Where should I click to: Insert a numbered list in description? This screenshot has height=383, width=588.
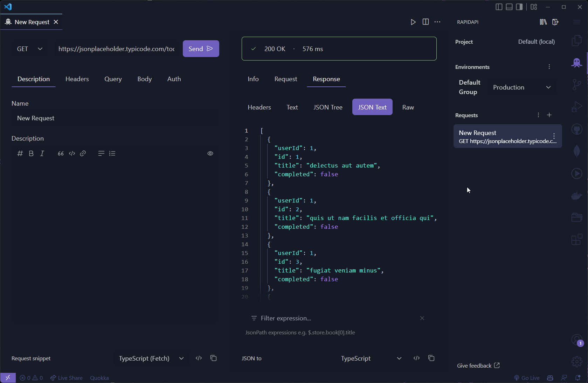coord(112,154)
